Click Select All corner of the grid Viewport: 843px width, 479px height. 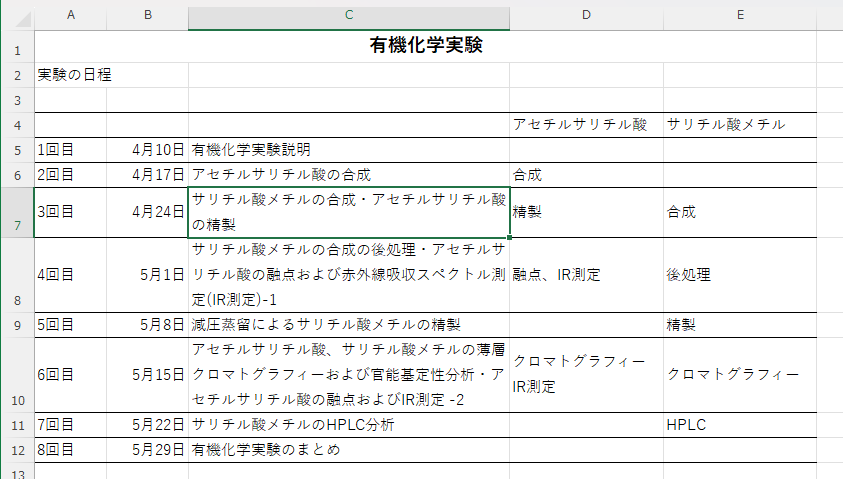(x=17, y=14)
